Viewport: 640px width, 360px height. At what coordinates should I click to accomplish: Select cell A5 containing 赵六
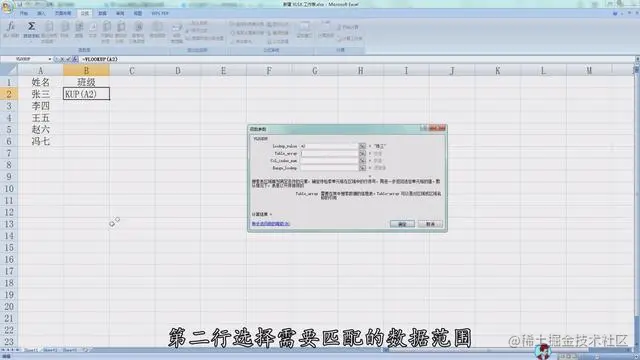tap(40, 129)
